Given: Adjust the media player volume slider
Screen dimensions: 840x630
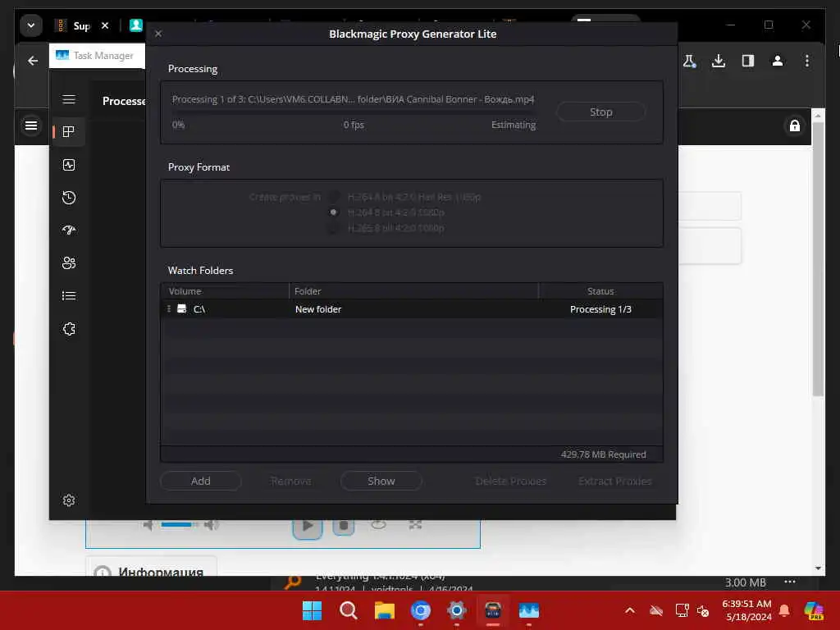Looking at the screenshot, I should coord(180,524).
